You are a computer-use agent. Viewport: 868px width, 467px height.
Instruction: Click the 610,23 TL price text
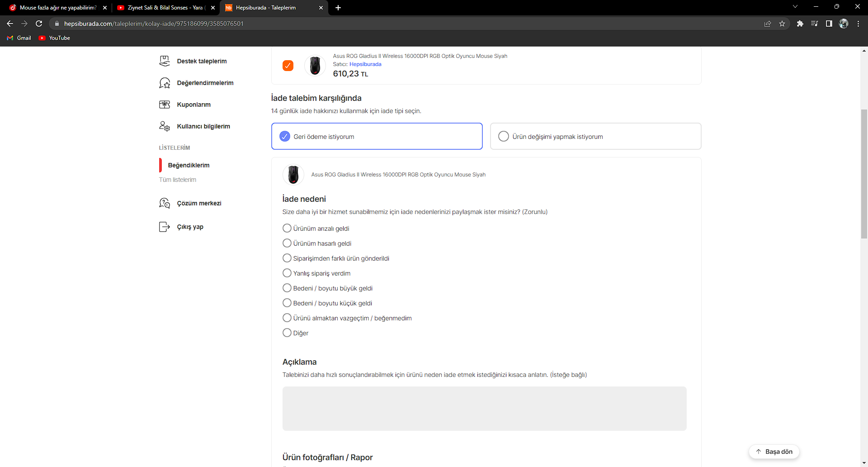point(350,74)
